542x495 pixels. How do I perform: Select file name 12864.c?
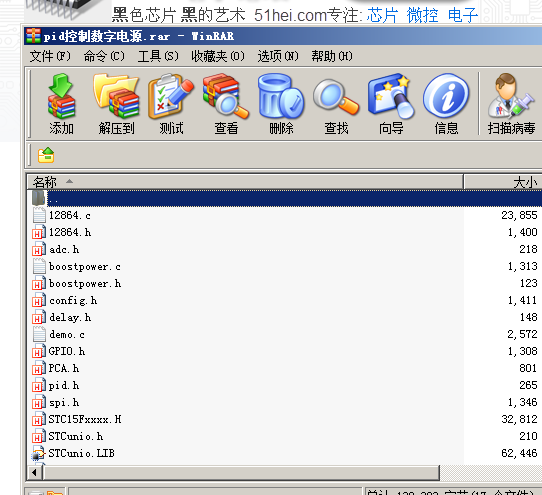[70, 215]
